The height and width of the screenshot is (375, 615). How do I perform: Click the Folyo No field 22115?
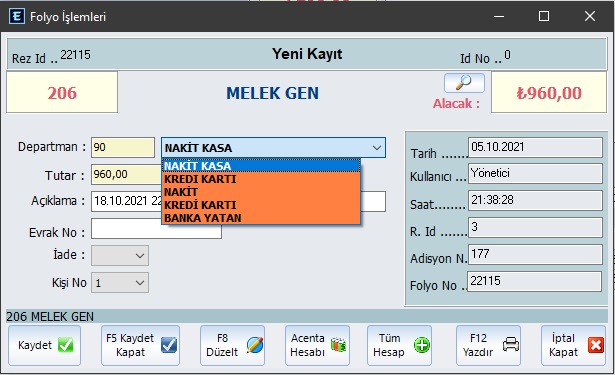[534, 281]
